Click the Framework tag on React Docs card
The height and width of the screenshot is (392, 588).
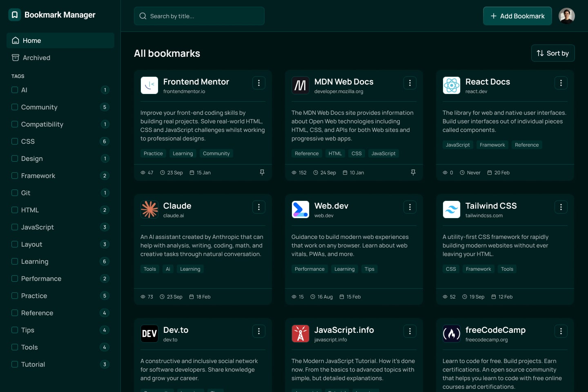coord(492,145)
